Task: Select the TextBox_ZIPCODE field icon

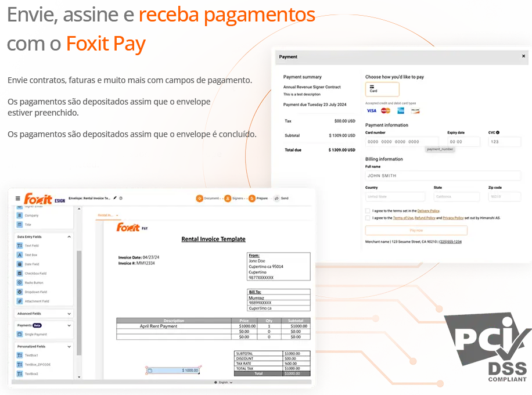Action: 20,364
